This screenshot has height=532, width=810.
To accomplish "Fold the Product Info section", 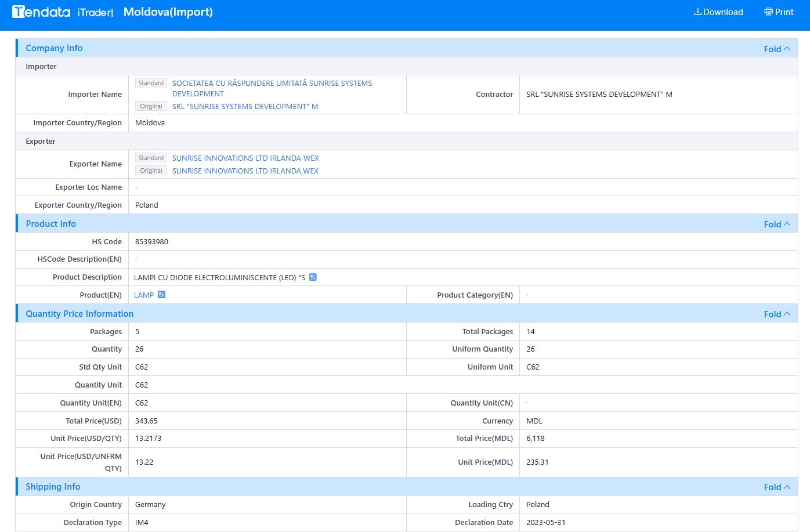I will pos(777,225).
